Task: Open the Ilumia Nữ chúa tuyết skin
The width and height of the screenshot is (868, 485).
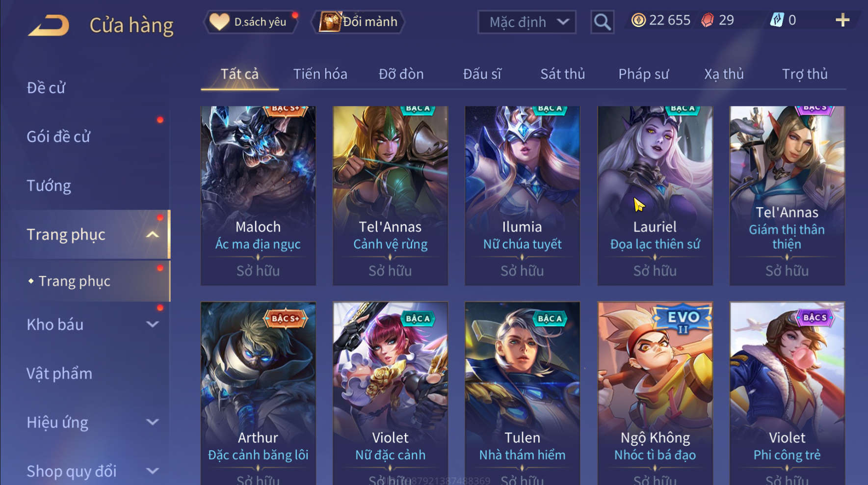Action: (522, 195)
